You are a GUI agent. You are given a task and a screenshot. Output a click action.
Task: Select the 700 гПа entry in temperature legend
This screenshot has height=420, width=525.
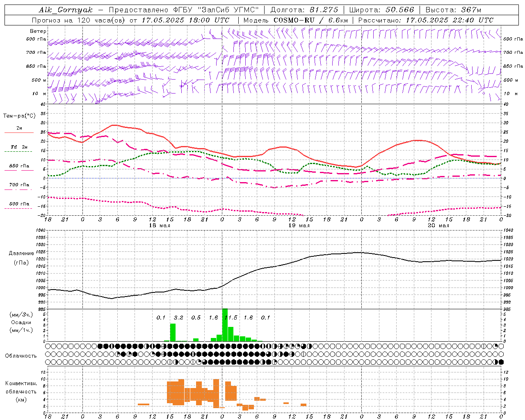tap(19, 185)
